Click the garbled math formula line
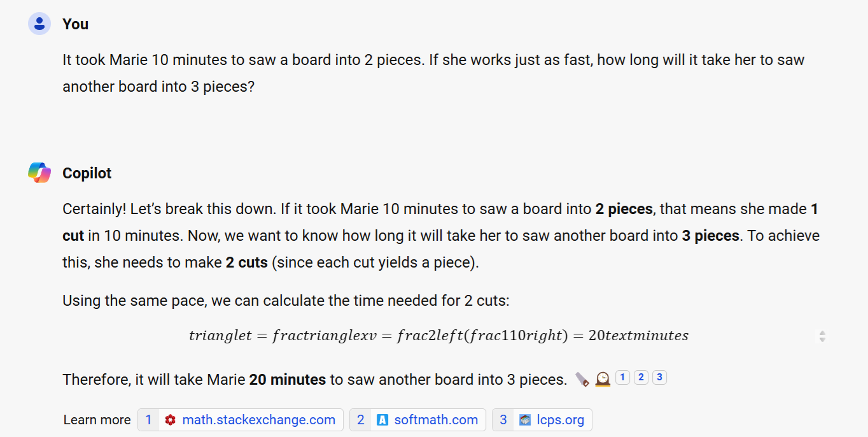 click(438, 336)
